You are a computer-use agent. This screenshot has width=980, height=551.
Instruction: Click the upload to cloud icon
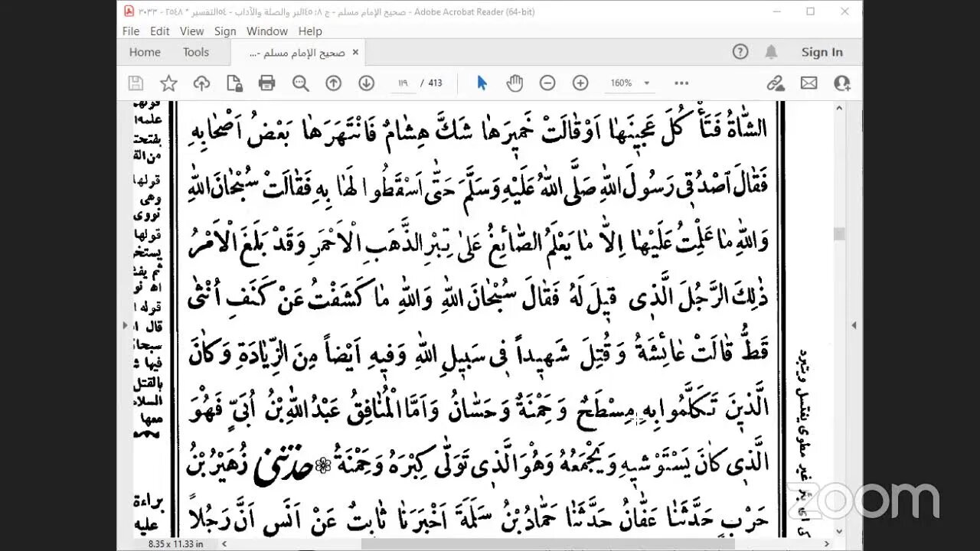(x=201, y=83)
